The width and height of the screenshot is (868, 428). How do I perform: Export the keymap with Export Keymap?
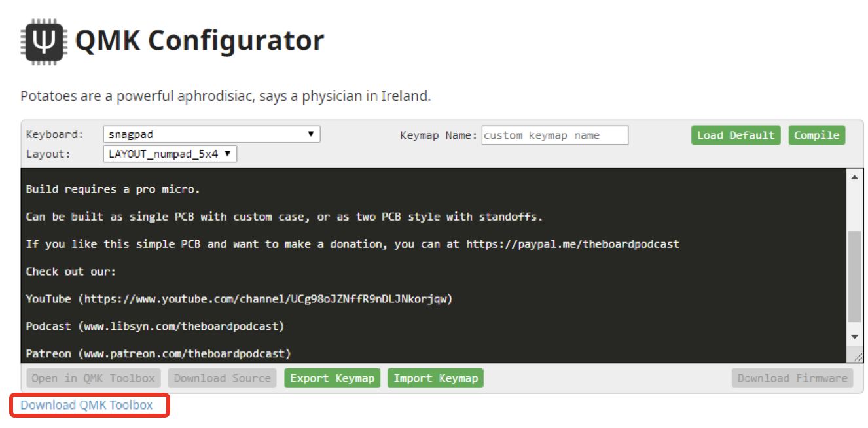[x=332, y=378]
